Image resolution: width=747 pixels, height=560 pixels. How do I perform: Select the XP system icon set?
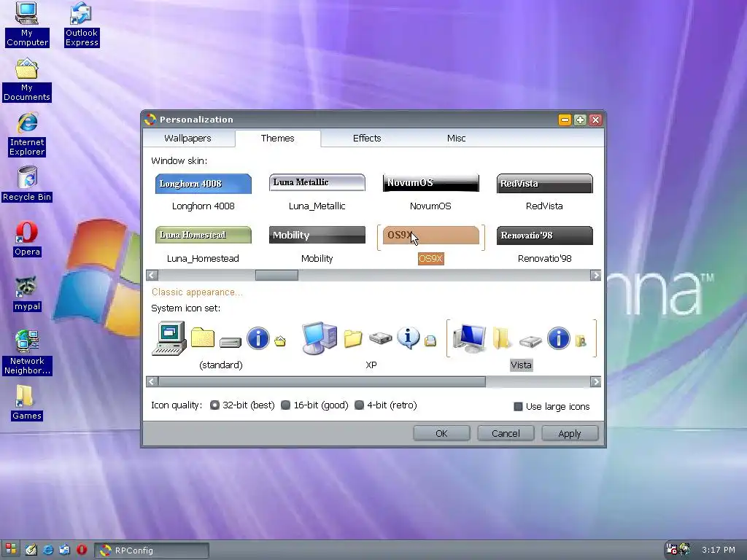(371, 345)
